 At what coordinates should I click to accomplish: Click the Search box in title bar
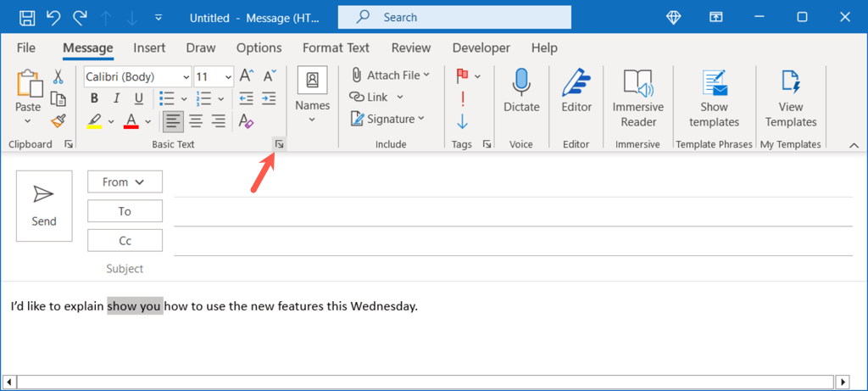pyautogui.click(x=454, y=18)
